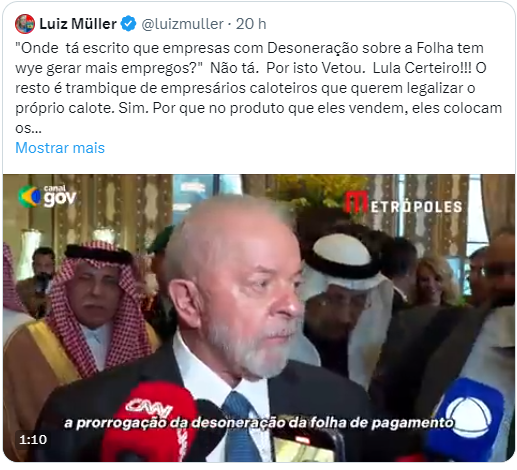Open the 20 h timestamp link

click(251, 24)
